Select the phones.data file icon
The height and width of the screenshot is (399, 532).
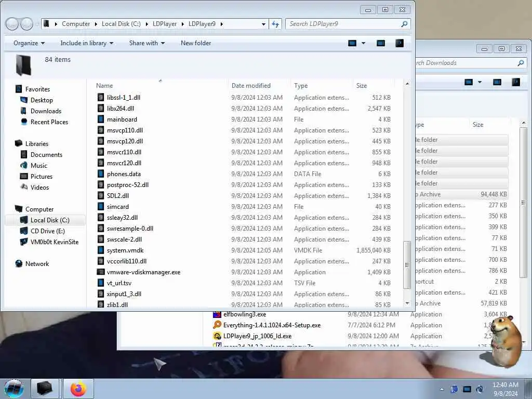point(101,174)
